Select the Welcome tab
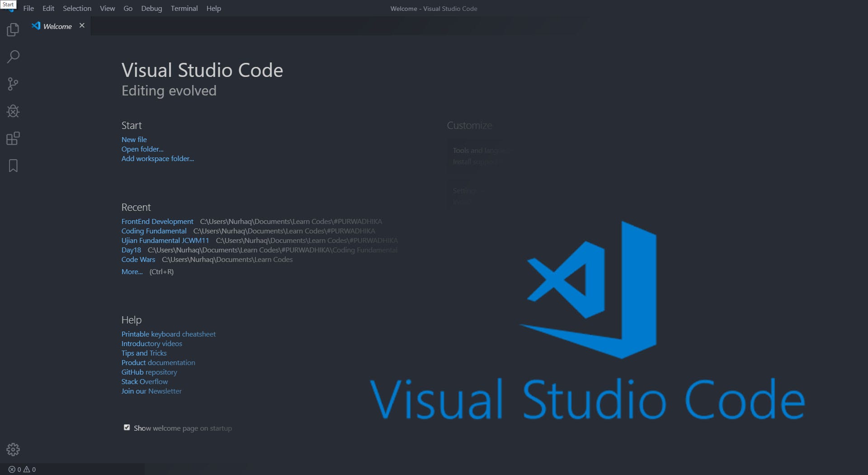The image size is (868, 475). [x=57, y=26]
